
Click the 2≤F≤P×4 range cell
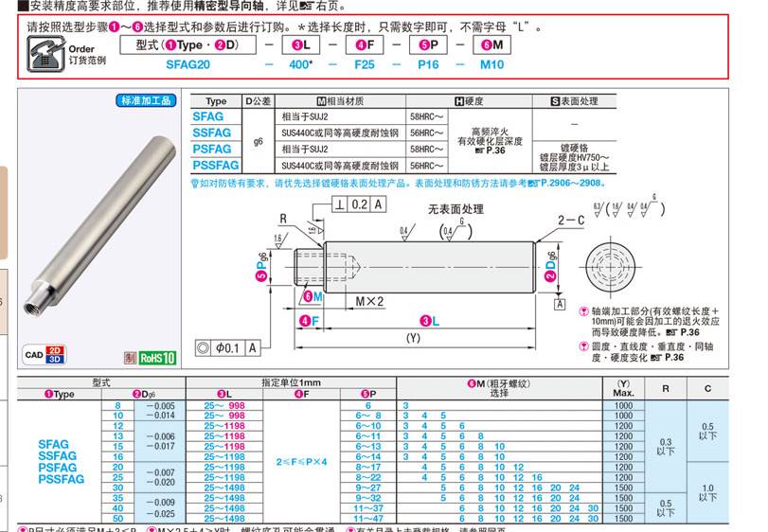click(301, 461)
